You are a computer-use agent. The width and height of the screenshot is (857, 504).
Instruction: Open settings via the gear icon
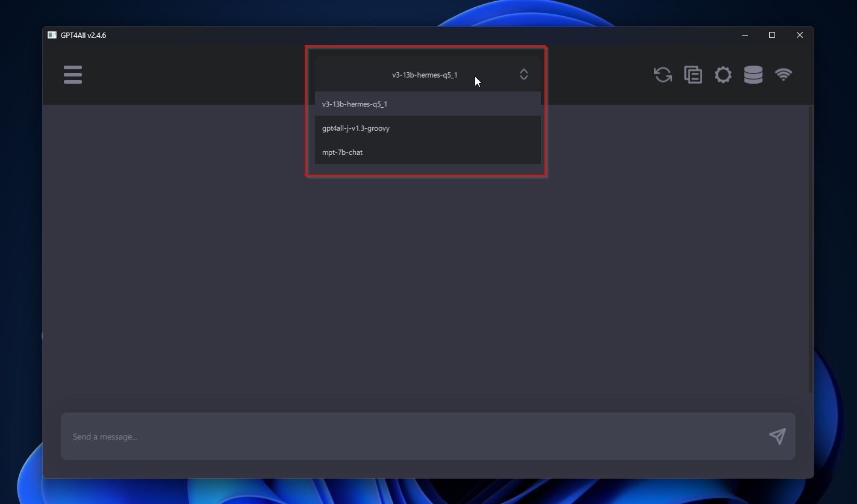pos(723,75)
